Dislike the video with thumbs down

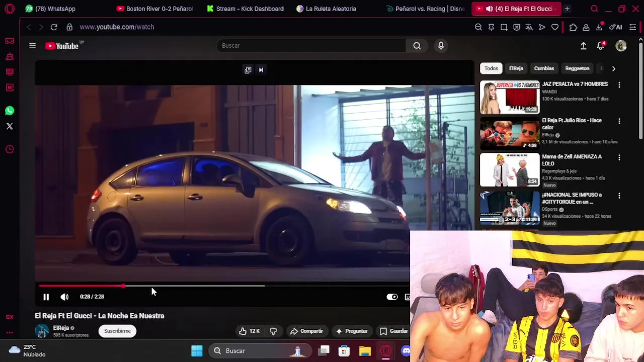coord(273,331)
